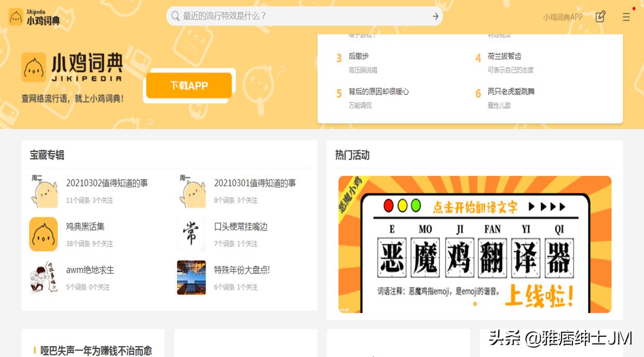Open album 口头梗常挂嘴边
Image resolution: width=644 pixels, height=357 pixels.
[241, 227]
